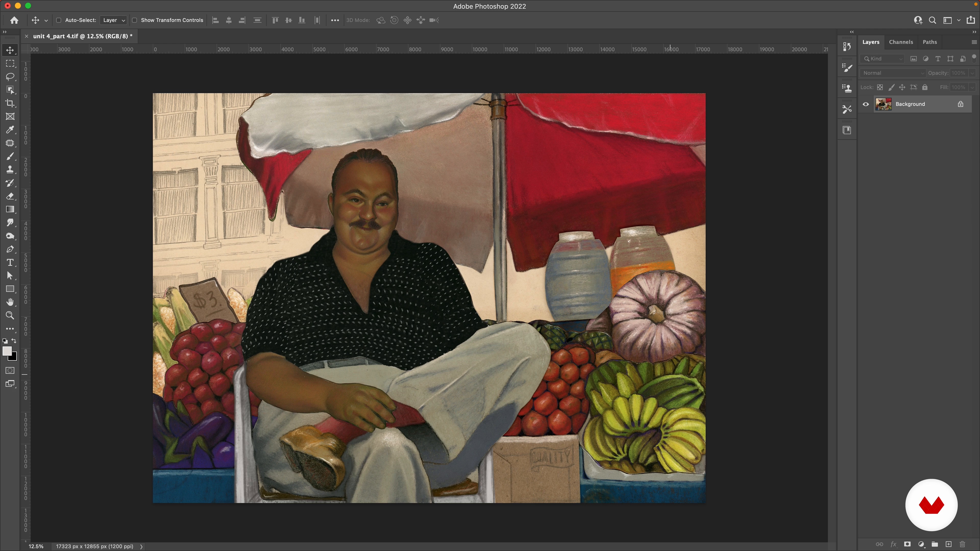Swap foreground and background colors
This screenshot has height=551, width=980.
(x=14, y=341)
